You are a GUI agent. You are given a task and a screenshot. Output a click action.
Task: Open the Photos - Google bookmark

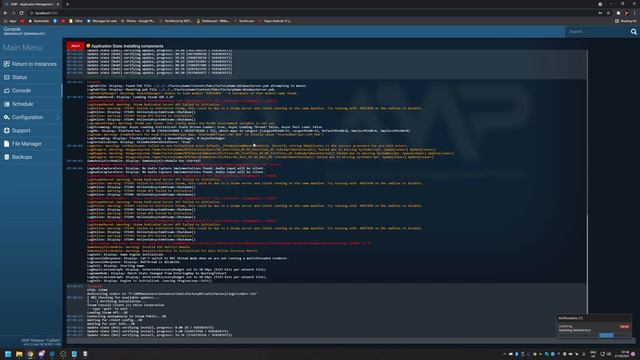[x=138, y=21]
